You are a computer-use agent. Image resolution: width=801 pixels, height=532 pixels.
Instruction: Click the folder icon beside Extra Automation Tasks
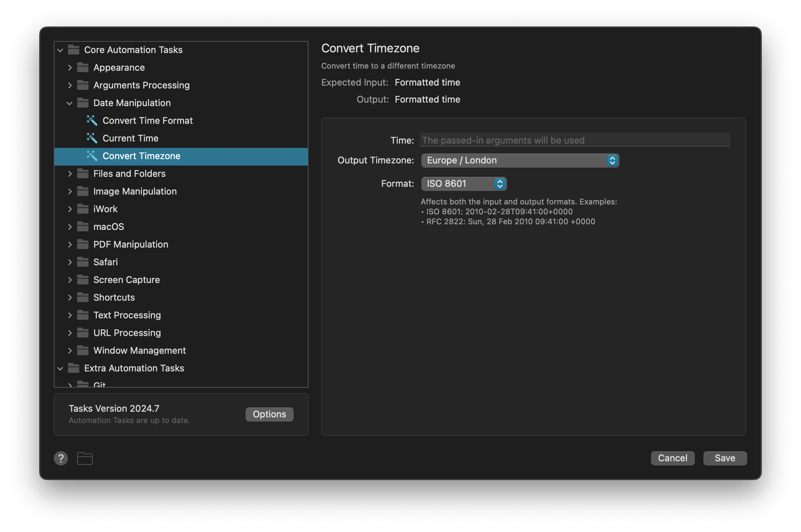click(73, 368)
